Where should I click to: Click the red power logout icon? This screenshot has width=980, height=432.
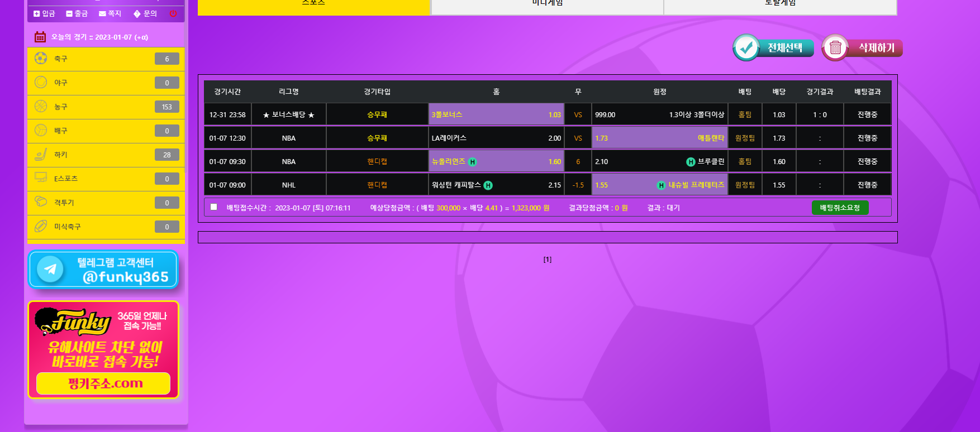point(173,13)
